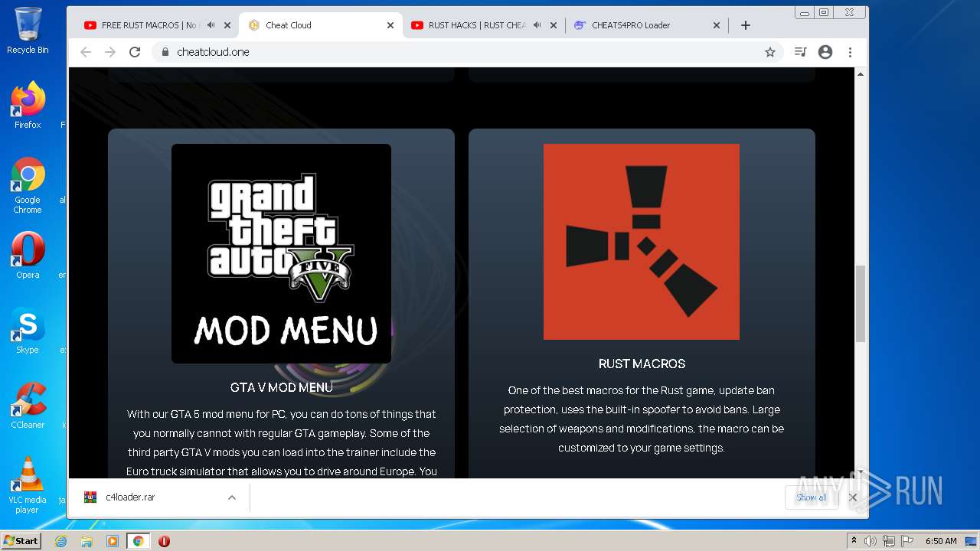The height and width of the screenshot is (551, 980).
Task: Select the RUST MACROS heading
Action: (x=642, y=364)
